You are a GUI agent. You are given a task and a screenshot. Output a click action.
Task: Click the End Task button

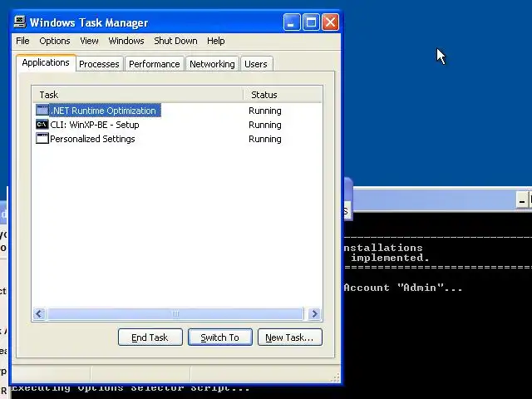[x=150, y=337]
